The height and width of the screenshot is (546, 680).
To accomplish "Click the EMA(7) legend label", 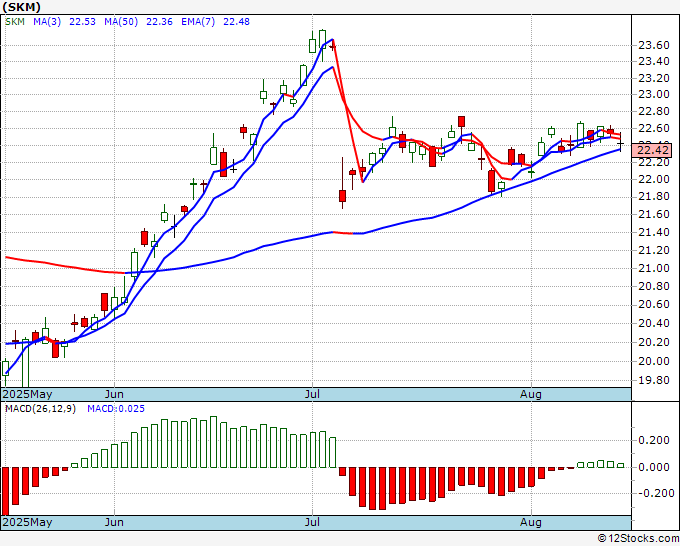I will pyautogui.click(x=198, y=22).
